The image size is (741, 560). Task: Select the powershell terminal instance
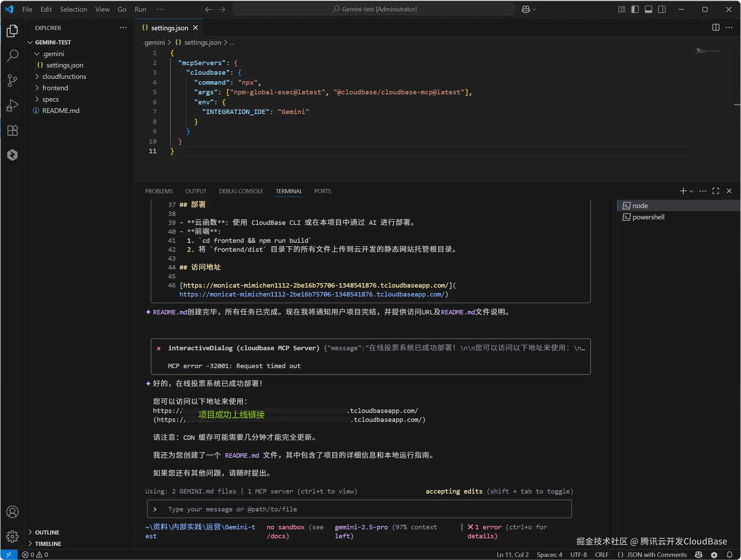click(648, 217)
